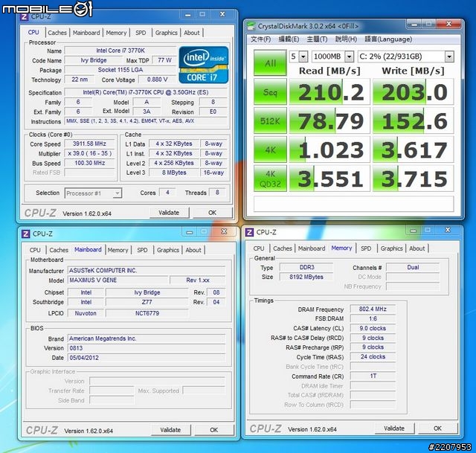Click CPU-Z Memory window title icon
Viewport: 476px width, 453px height.
click(249, 232)
